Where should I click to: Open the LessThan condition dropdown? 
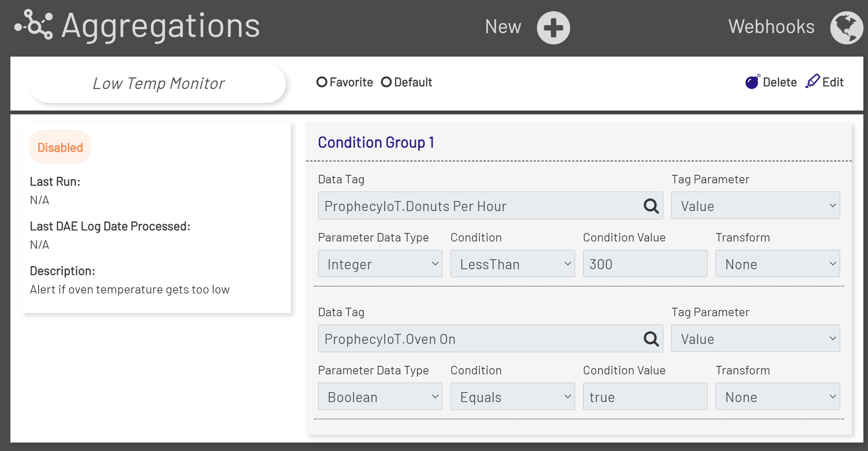512,264
